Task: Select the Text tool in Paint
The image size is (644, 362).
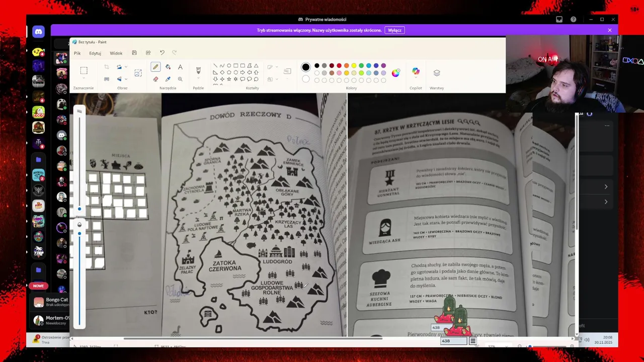Action: click(180, 67)
